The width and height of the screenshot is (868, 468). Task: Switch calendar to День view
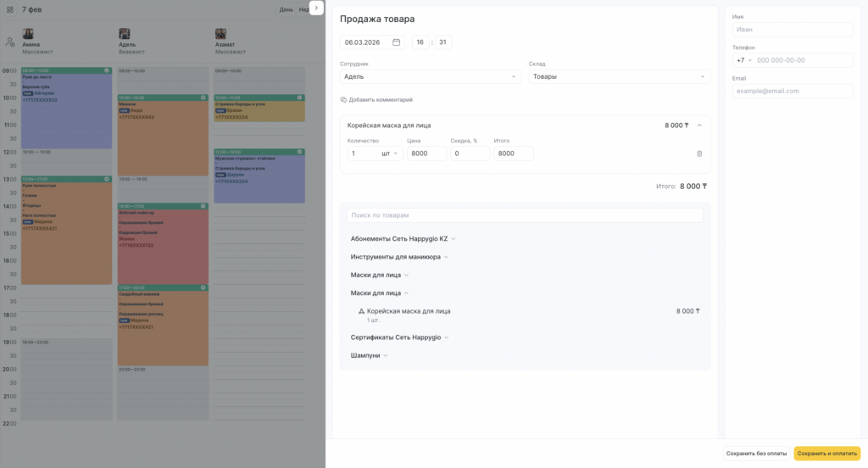pos(286,9)
